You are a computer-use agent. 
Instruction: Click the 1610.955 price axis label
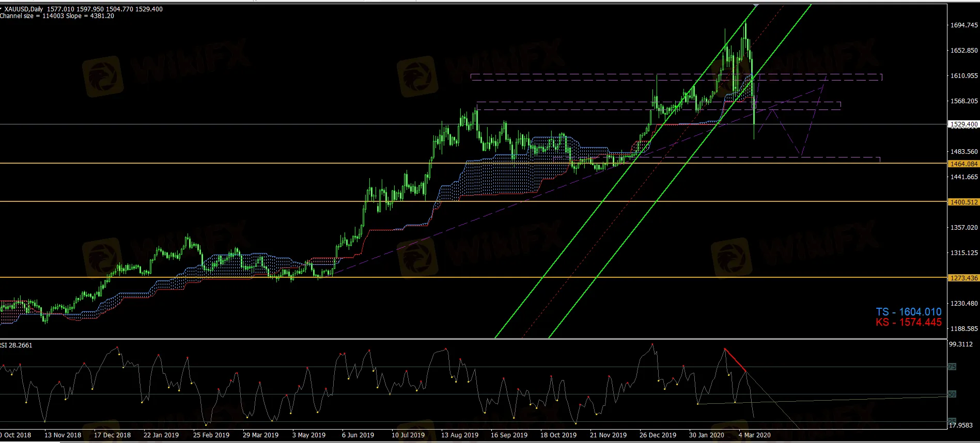pos(964,76)
